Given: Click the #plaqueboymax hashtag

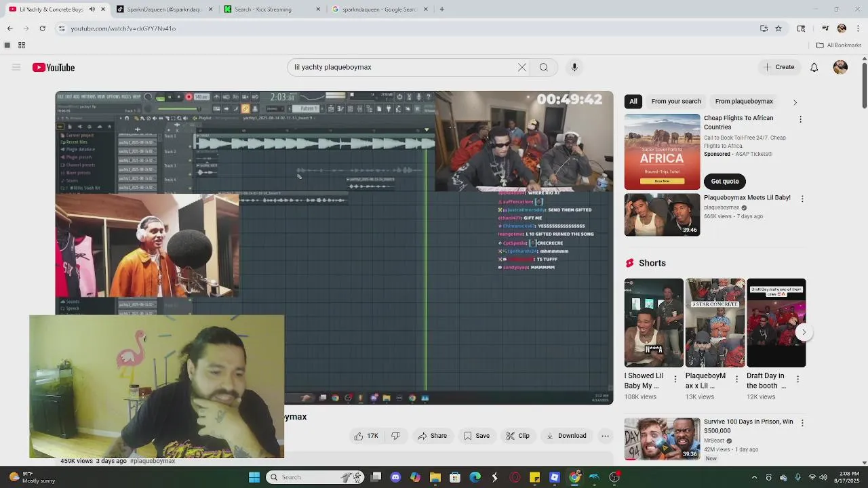Looking at the screenshot, I should 153,461.
